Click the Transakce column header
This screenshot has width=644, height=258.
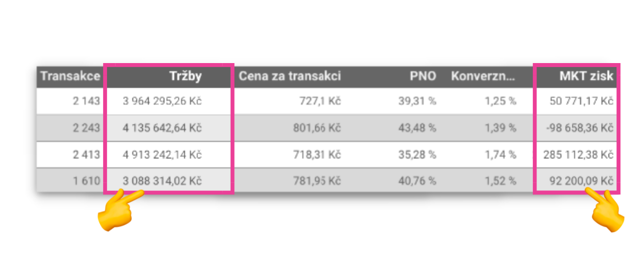click(70, 76)
